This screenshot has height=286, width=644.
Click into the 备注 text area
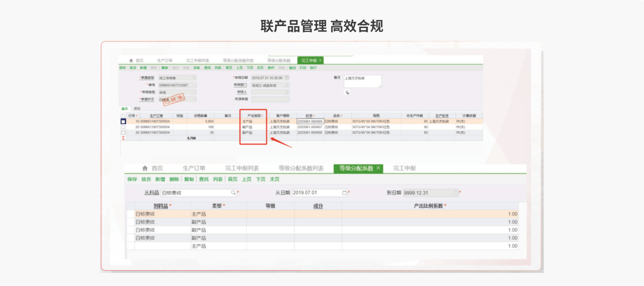click(x=362, y=81)
